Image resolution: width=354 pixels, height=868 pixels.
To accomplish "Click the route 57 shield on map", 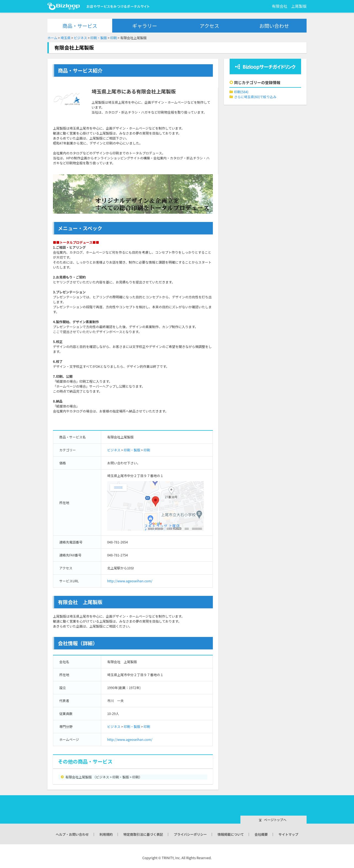I will tap(147, 498).
